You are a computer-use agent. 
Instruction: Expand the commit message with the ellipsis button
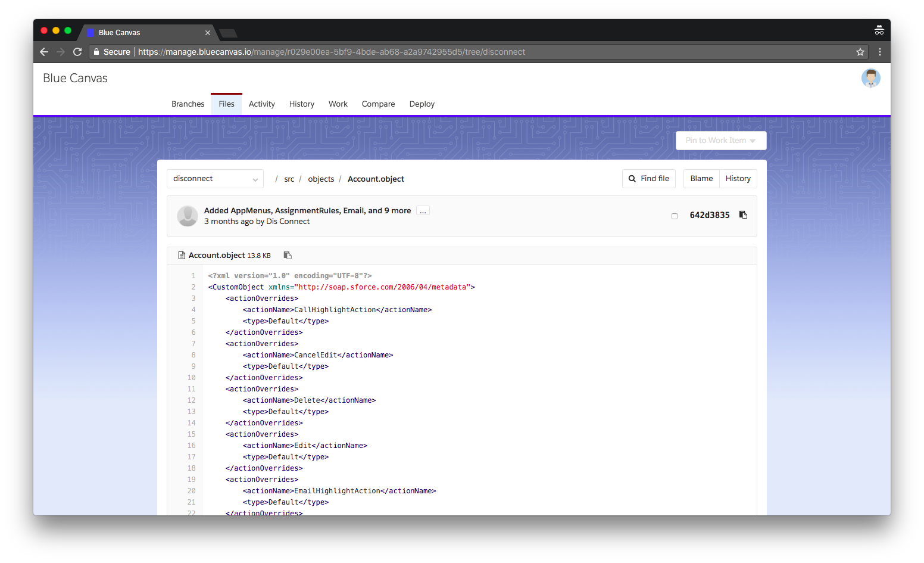[x=423, y=211]
